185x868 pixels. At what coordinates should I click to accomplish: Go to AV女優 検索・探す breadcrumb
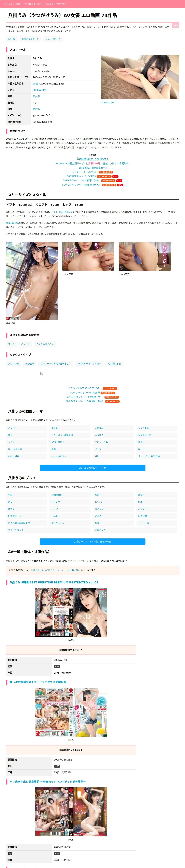pos(33,4)
